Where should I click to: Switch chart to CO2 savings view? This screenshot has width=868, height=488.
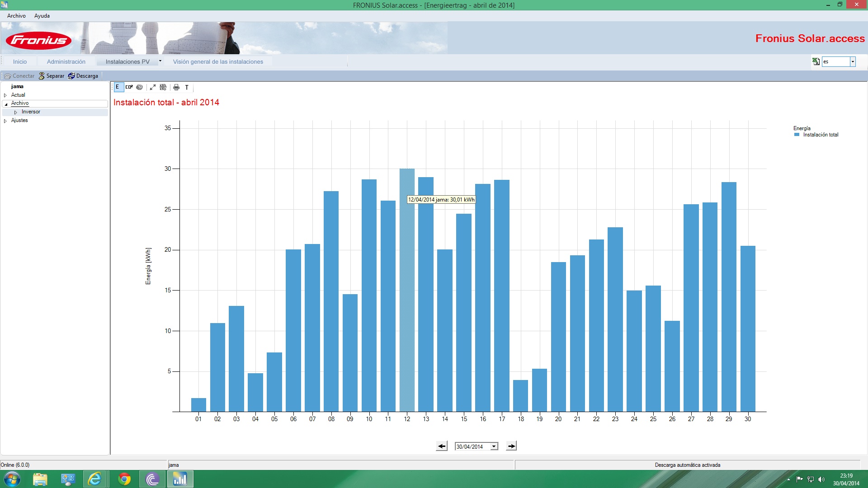click(x=129, y=87)
